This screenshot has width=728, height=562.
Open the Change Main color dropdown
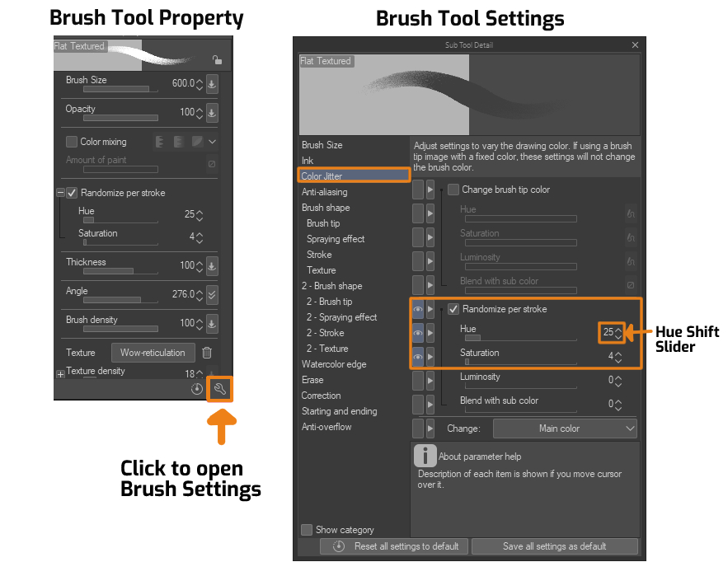point(565,429)
